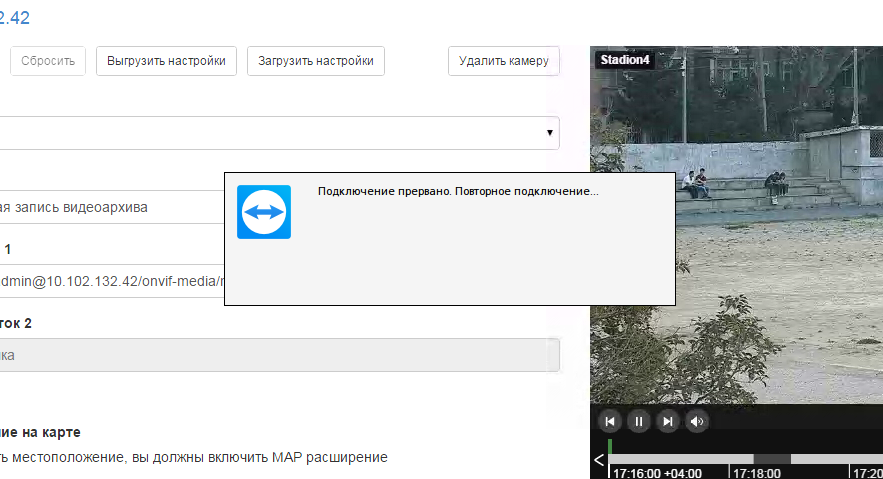Click the stream URL field with 10.102.132.42
Viewport: 883px width, 479px height.
click(x=112, y=281)
